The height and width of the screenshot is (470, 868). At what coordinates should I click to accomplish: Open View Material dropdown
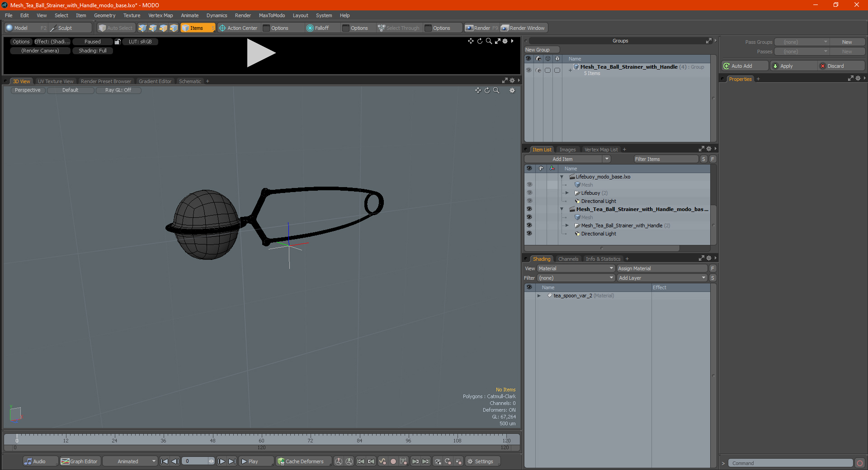576,268
